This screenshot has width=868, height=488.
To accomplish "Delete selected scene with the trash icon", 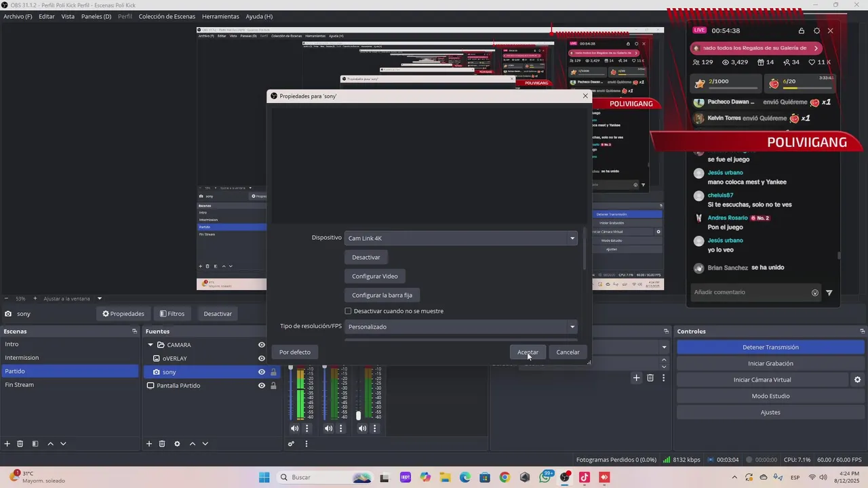I will 20,444.
